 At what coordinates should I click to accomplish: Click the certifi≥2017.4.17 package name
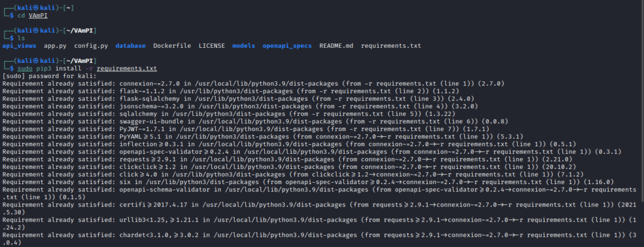point(153,204)
